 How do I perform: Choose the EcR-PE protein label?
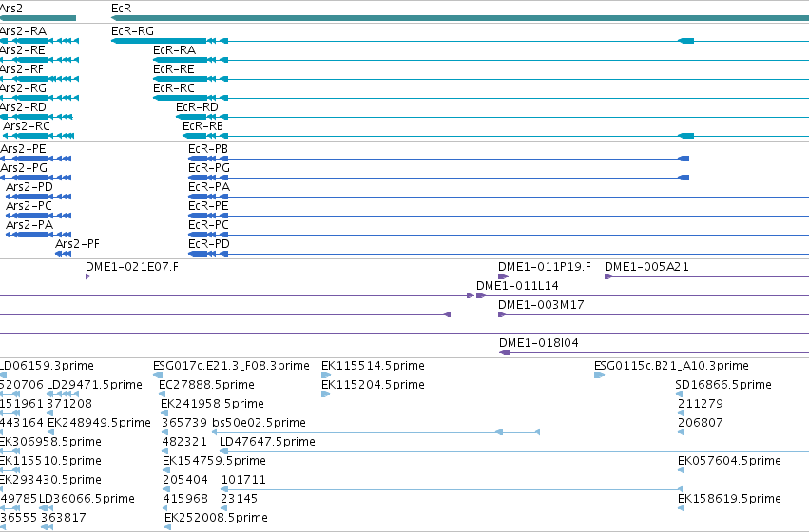[x=208, y=206]
